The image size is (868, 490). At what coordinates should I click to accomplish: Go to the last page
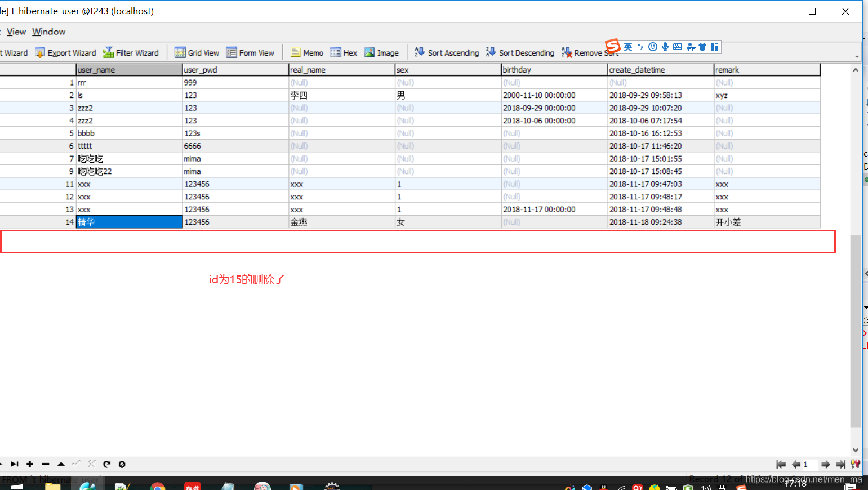click(840, 464)
